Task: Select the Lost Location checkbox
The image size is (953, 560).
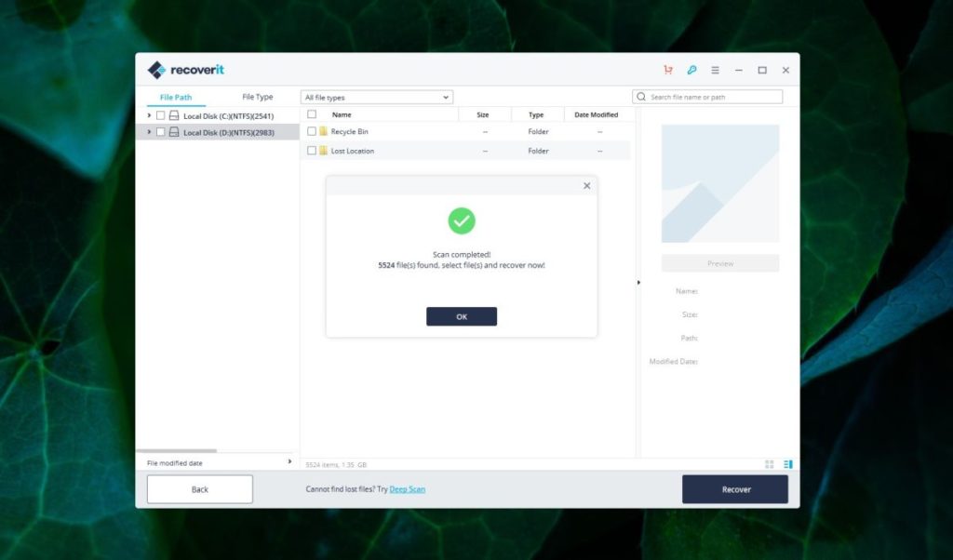Action: [312, 151]
